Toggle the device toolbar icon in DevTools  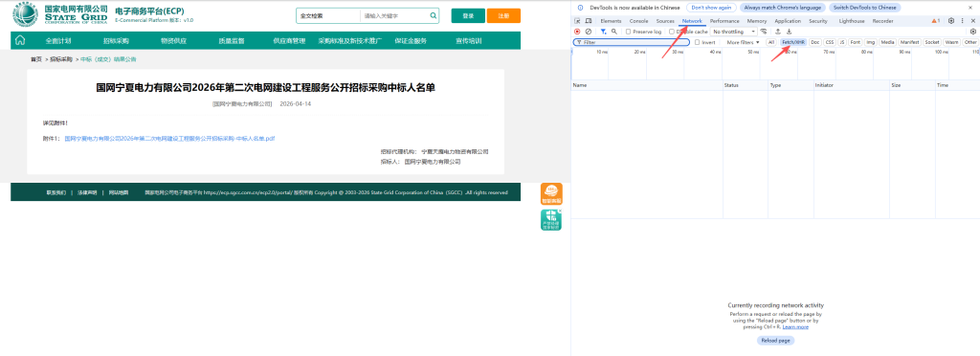click(x=589, y=21)
